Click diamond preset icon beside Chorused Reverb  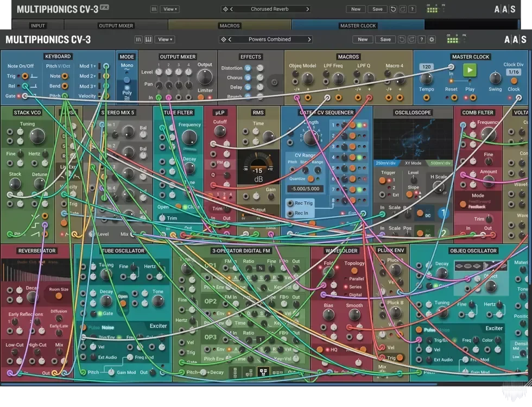[x=225, y=9]
